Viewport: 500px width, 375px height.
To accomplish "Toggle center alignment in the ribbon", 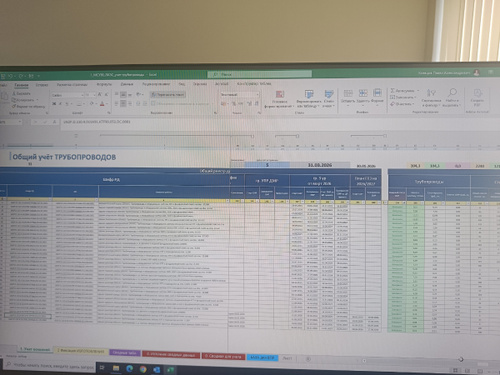I will 123,104.
